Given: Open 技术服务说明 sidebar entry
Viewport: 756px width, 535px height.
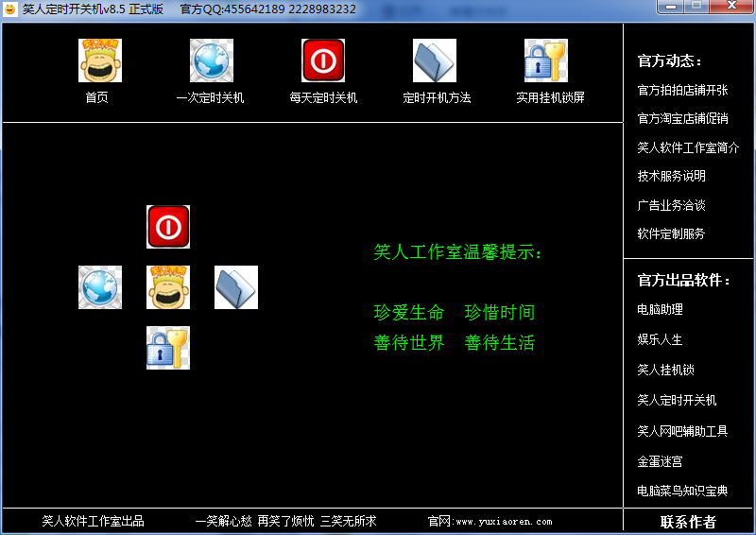Looking at the screenshot, I should click(x=671, y=176).
